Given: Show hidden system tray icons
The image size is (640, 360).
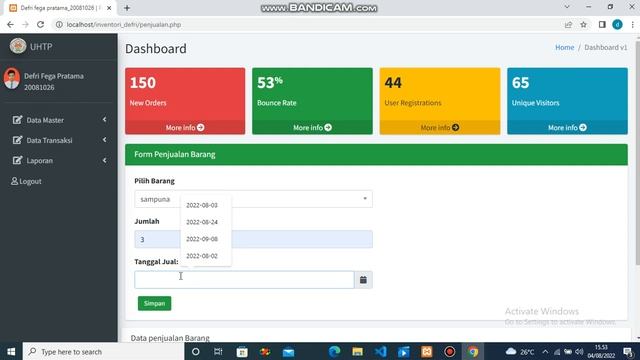Looking at the screenshot, I should pyautogui.click(x=545, y=351).
